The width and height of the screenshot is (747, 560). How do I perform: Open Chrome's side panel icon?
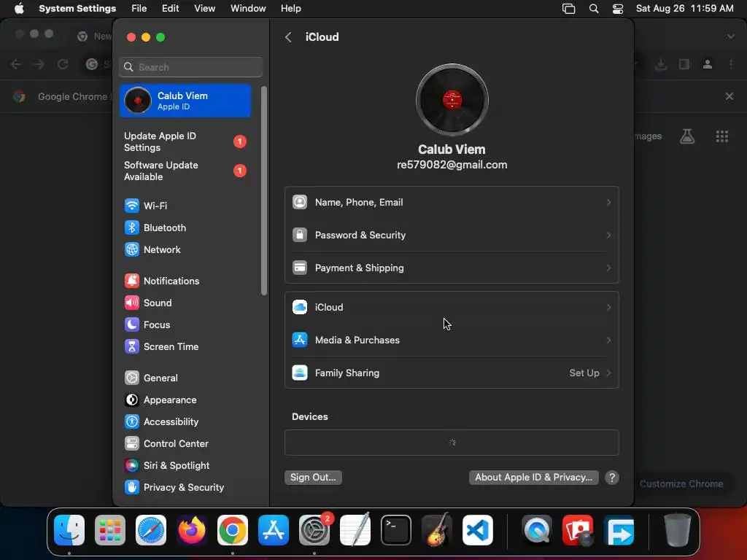[684, 64]
